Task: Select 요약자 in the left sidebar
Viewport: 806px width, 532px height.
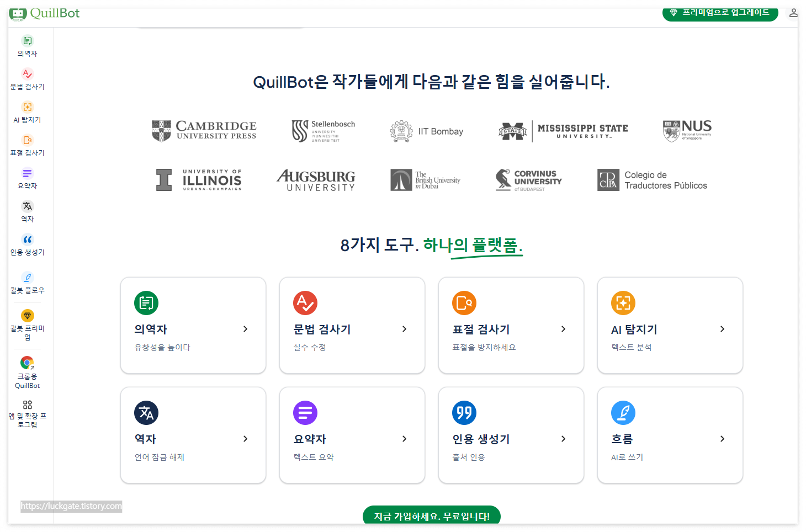Action: 28,179
